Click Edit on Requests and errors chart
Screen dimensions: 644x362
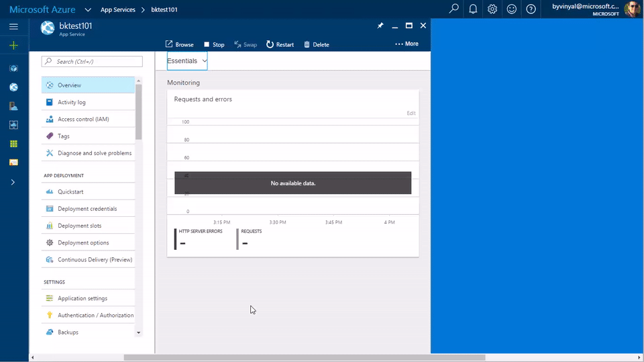pyautogui.click(x=411, y=113)
